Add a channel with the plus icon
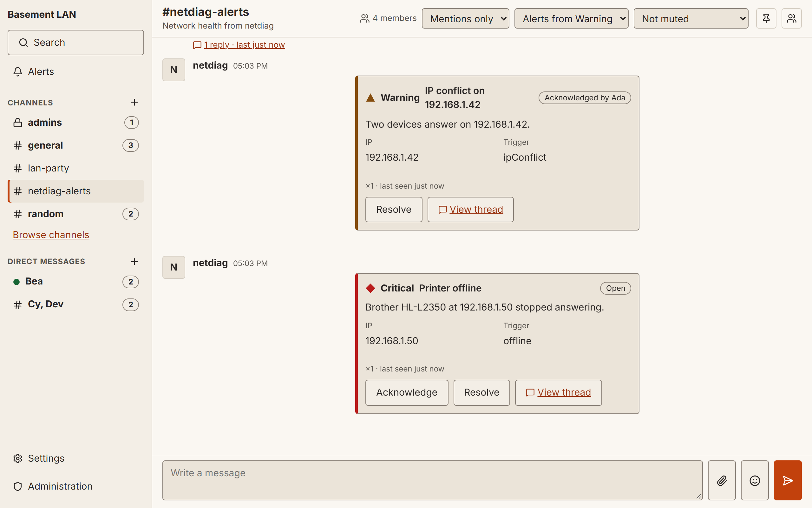 [134, 102]
